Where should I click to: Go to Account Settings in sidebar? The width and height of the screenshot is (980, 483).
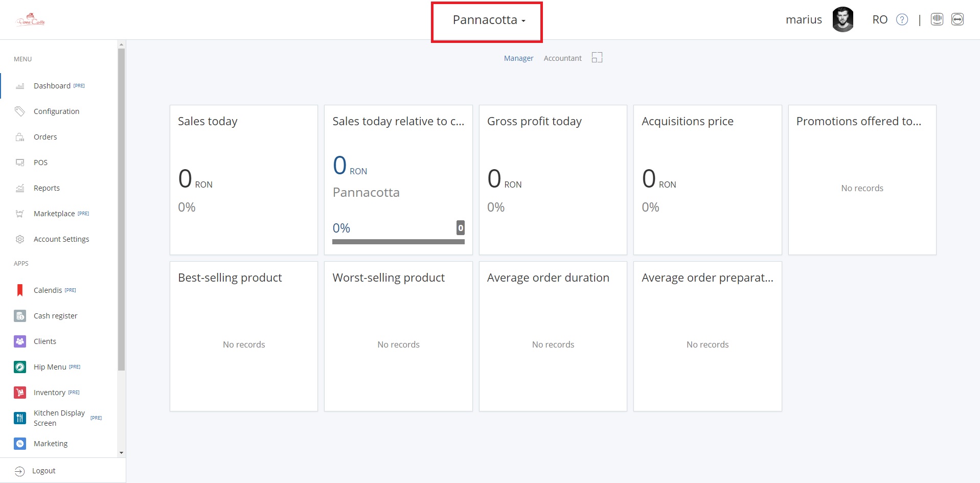click(x=61, y=239)
